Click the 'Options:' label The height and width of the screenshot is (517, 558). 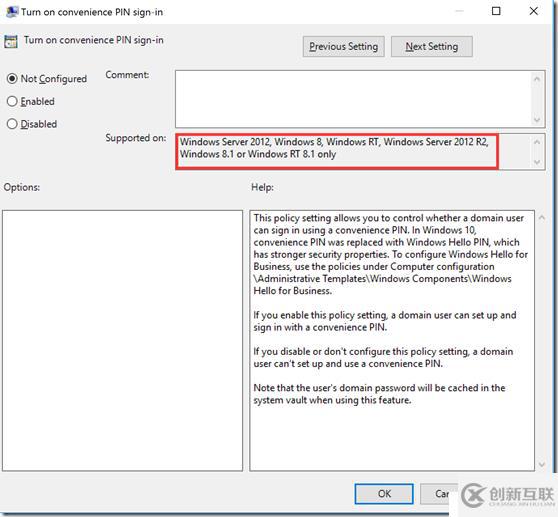(22, 187)
